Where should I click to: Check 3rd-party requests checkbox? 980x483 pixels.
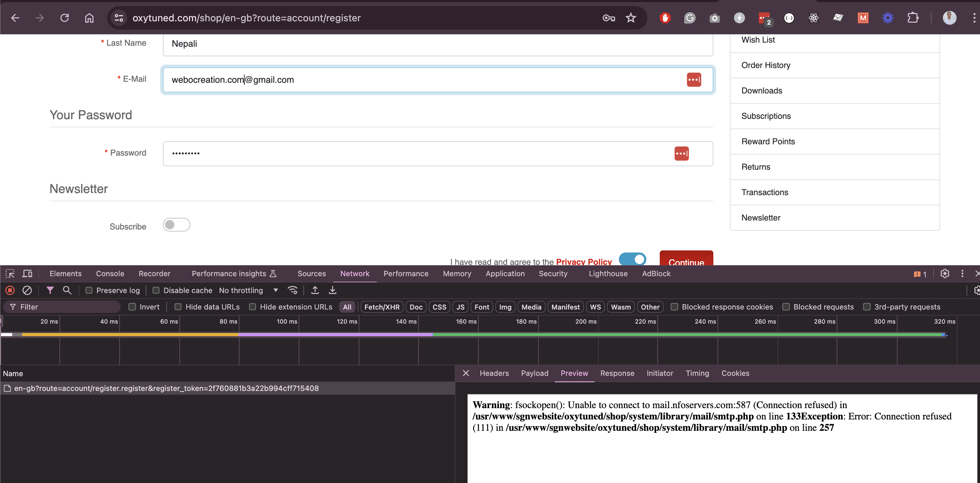pos(867,307)
